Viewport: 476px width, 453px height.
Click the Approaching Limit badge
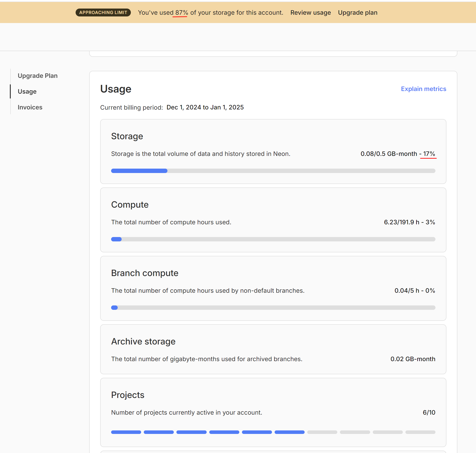(103, 12)
